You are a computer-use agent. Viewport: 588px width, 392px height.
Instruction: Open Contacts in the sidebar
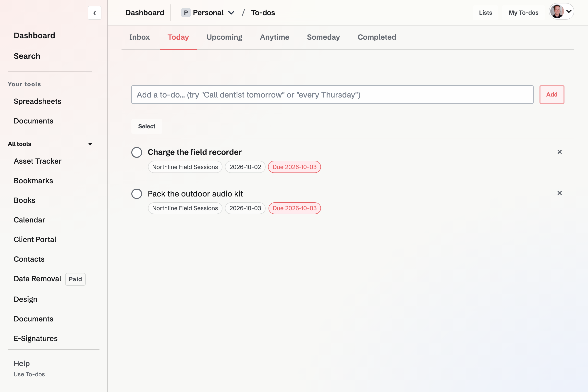(29, 259)
